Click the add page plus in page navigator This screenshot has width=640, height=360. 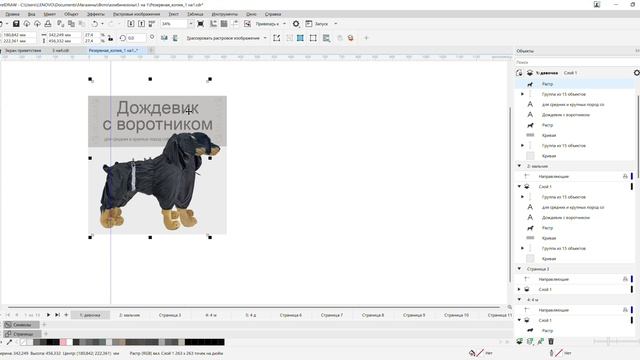pyautogui.click(x=66, y=315)
